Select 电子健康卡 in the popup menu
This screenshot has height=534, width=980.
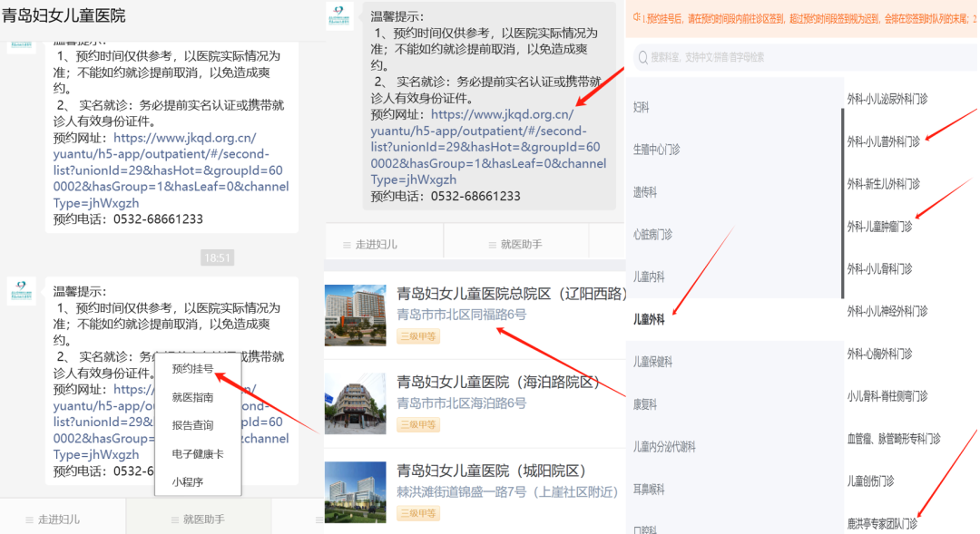click(x=198, y=454)
